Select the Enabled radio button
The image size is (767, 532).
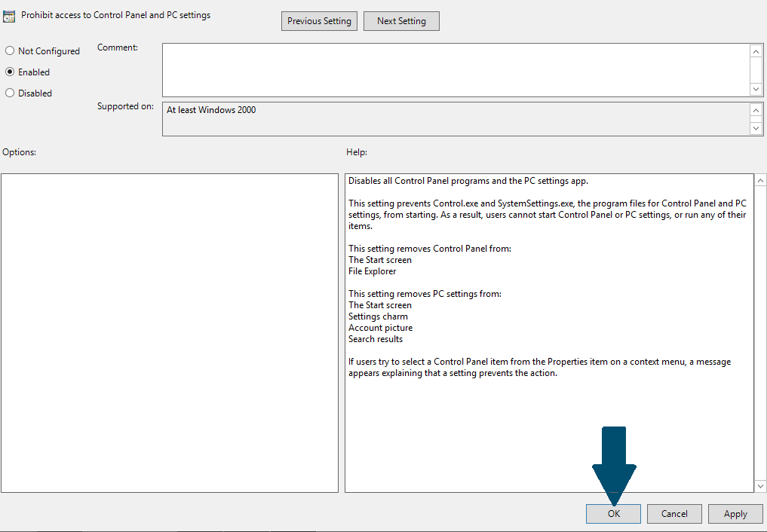tap(10, 72)
